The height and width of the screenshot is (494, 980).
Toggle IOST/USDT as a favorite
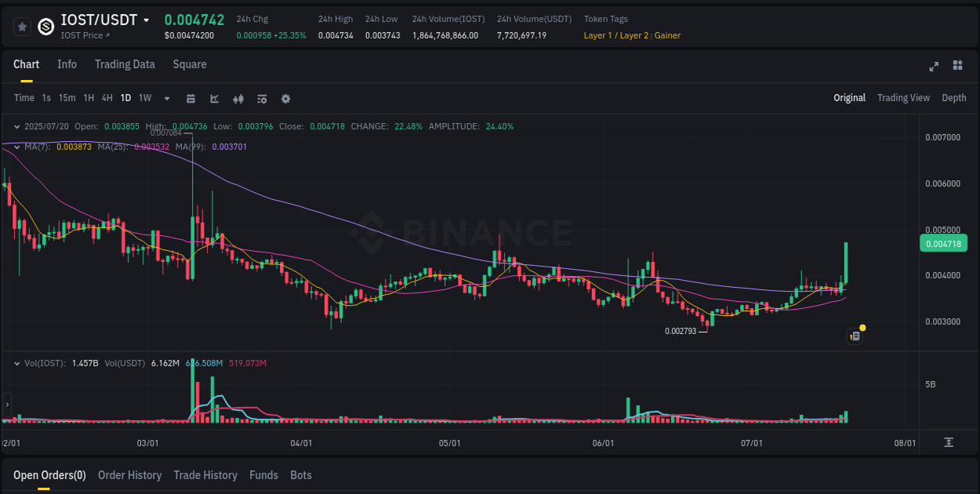(22, 26)
